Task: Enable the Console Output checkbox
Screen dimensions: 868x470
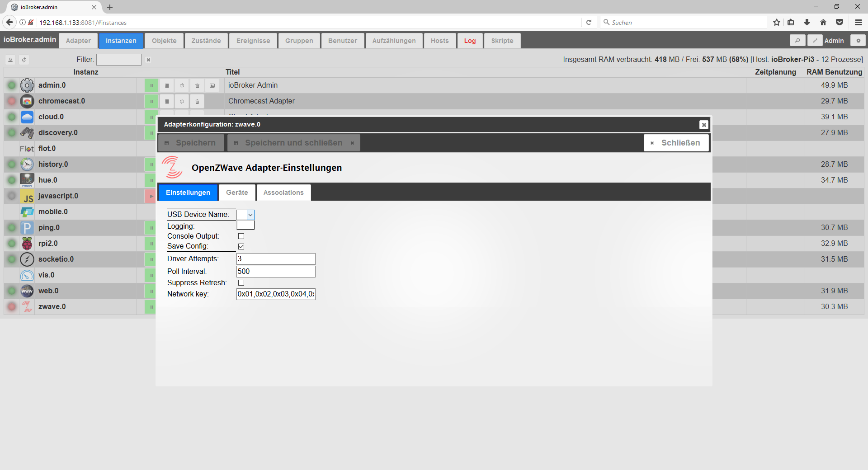Action: coord(241,236)
